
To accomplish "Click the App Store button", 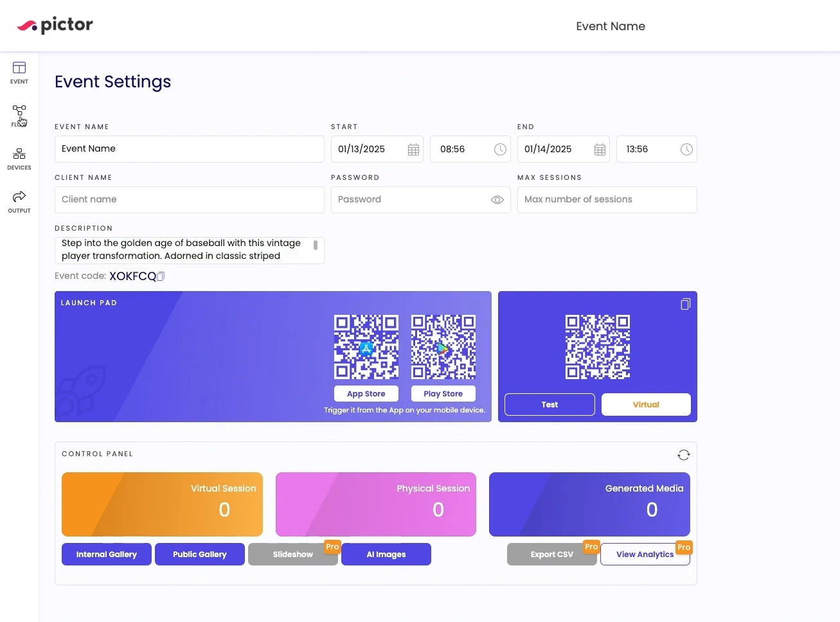I will pyautogui.click(x=366, y=394).
